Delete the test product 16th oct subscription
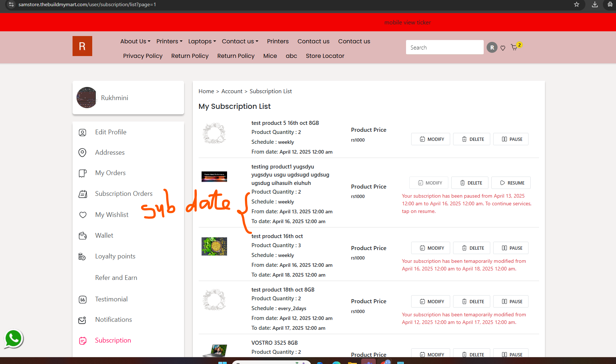Image resolution: width=616 pixels, height=364 pixels. (x=472, y=248)
